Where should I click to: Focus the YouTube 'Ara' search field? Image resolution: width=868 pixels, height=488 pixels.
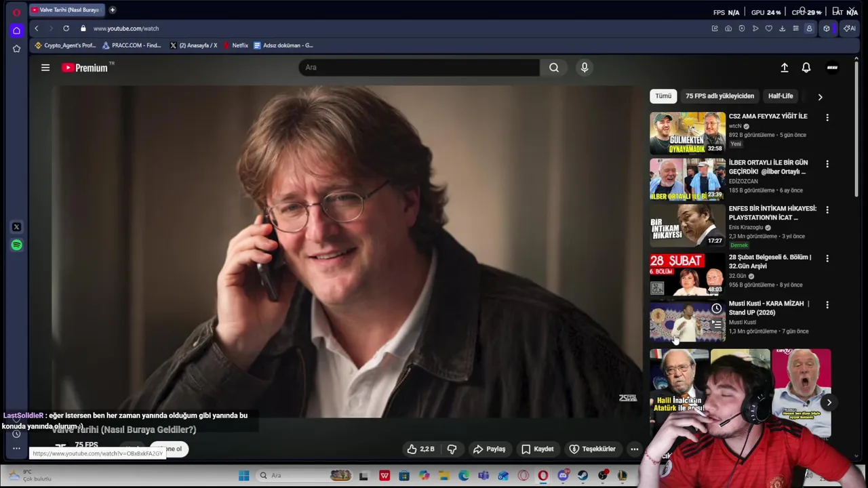(419, 67)
